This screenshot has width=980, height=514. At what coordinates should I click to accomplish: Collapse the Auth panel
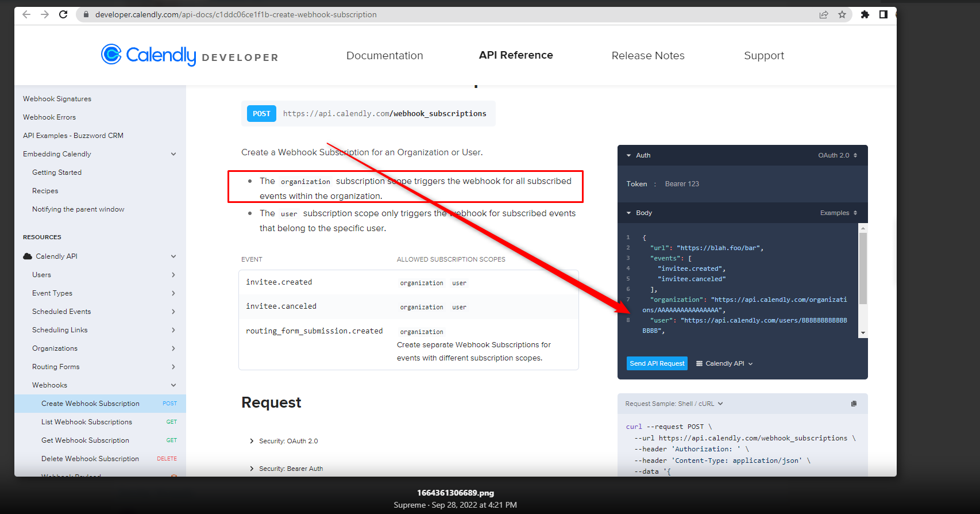tap(638, 155)
